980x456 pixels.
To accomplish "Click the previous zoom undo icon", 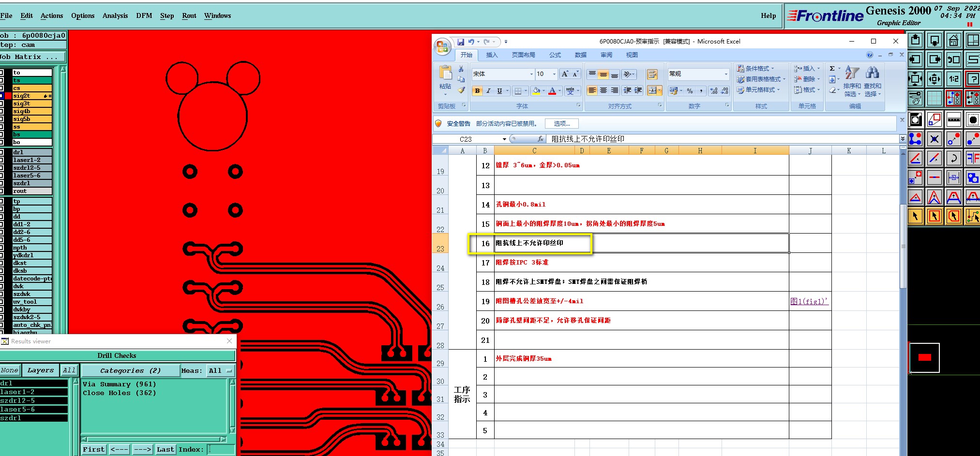I will pos(953,59).
